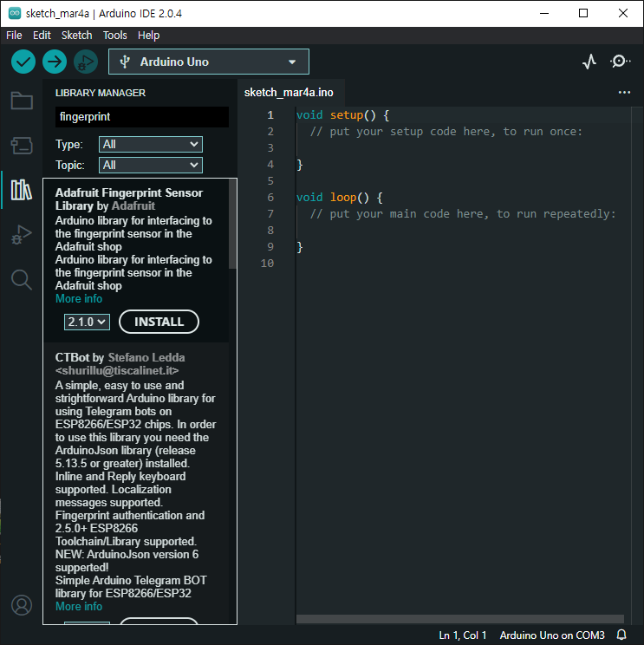Screen dimensions: 644x645
Task: Close the Arduino IDE window
Action: (x=622, y=13)
